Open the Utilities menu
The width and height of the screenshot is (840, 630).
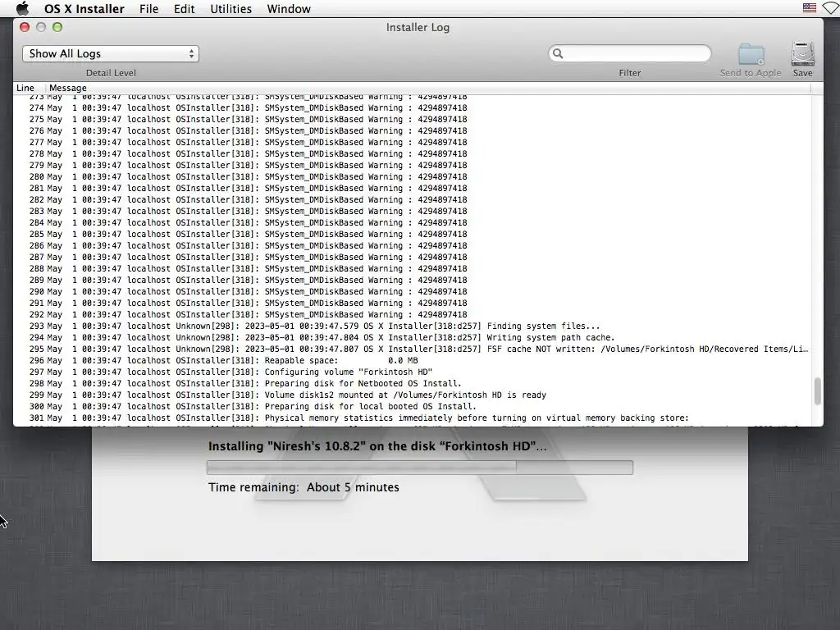(231, 8)
